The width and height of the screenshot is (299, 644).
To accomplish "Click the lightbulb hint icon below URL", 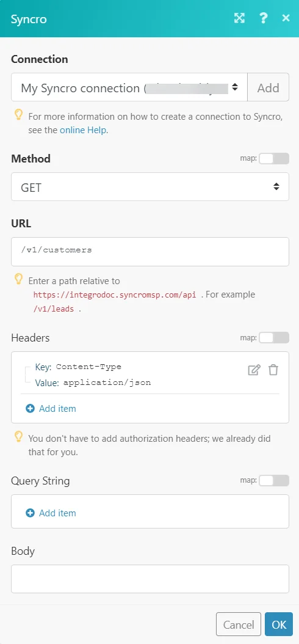I will pyautogui.click(x=18, y=280).
